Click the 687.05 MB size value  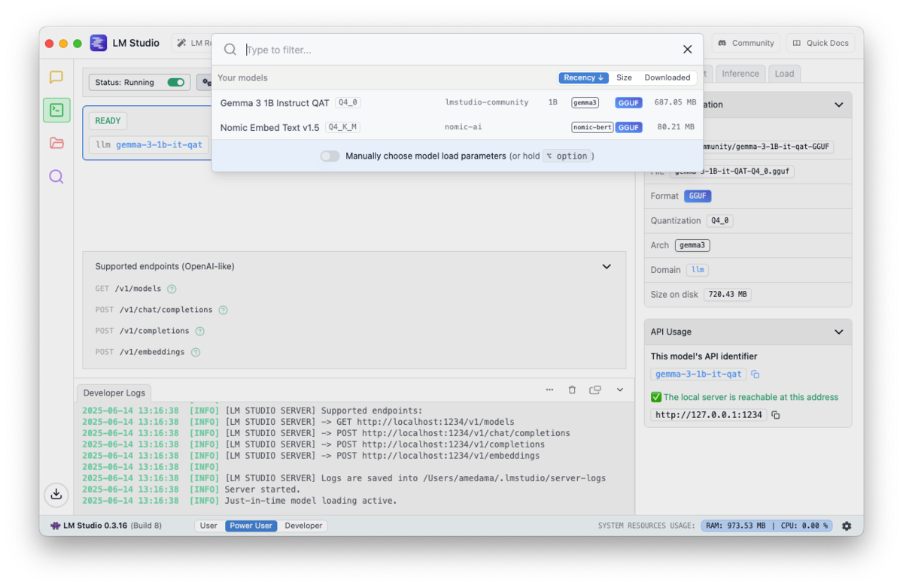tap(674, 102)
